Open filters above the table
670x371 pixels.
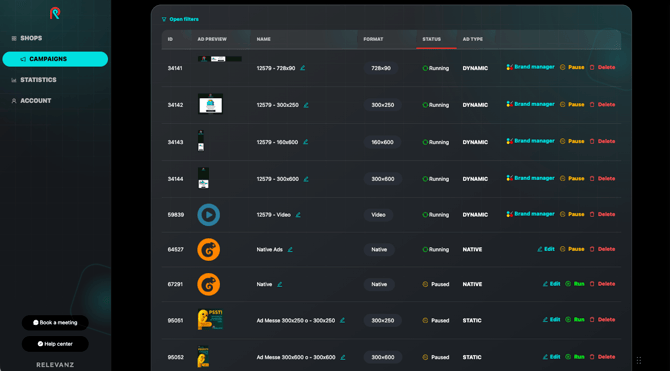(180, 19)
